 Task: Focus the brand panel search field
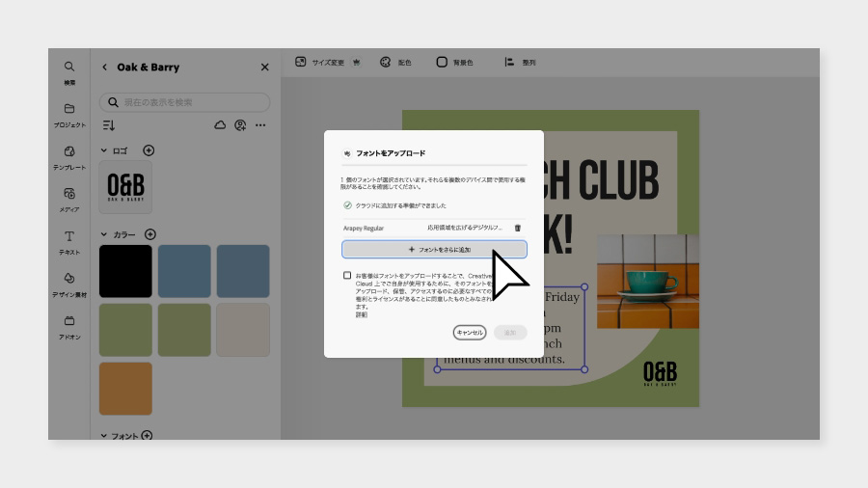[x=185, y=102]
